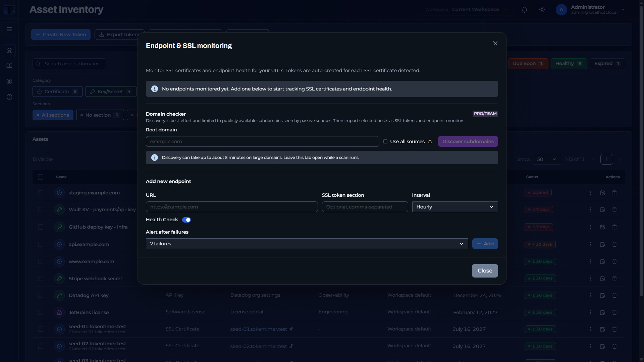This screenshot has width=644, height=362.
Task: Click the Export tokens button
Action: point(119,35)
